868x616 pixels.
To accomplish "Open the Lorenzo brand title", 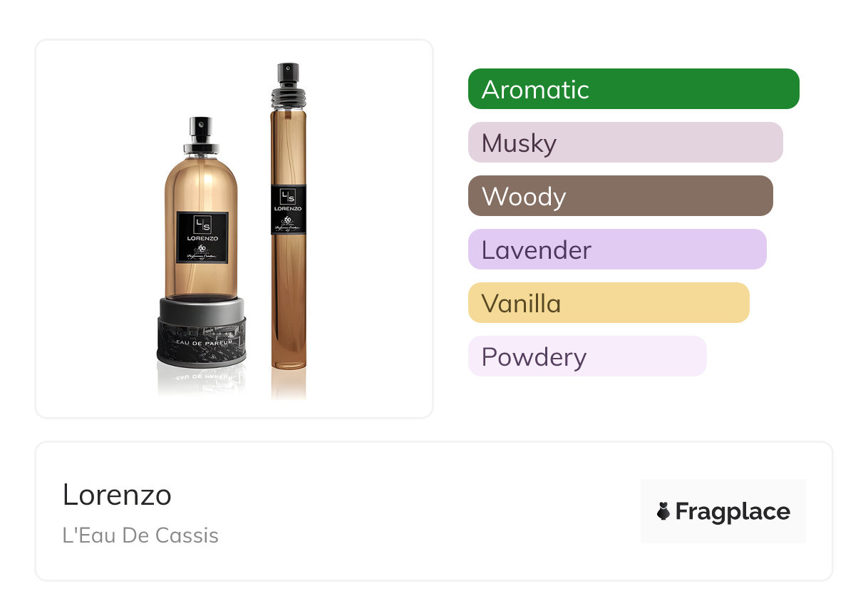I will pos(117,495).
